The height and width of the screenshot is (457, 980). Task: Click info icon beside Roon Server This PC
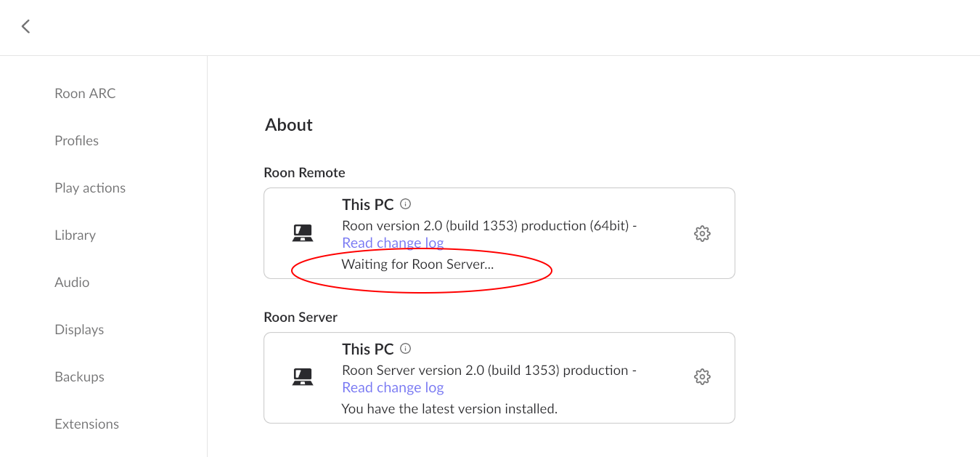point(406,349)
